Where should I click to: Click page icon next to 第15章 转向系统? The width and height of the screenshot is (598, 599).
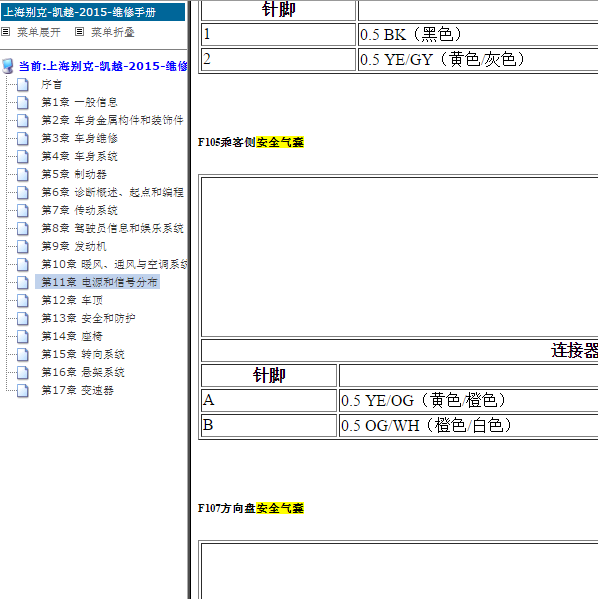click(x=23, y=354)
